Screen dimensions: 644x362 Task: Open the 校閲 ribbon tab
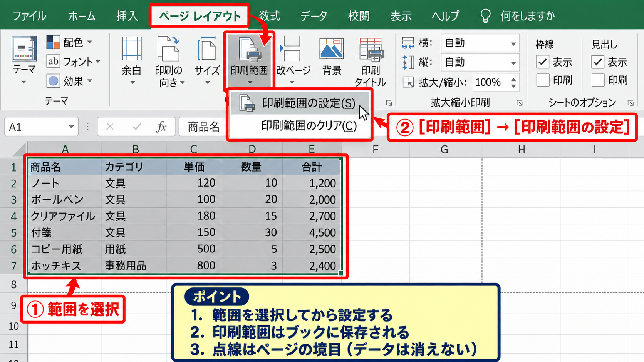[x=359, y=16]
